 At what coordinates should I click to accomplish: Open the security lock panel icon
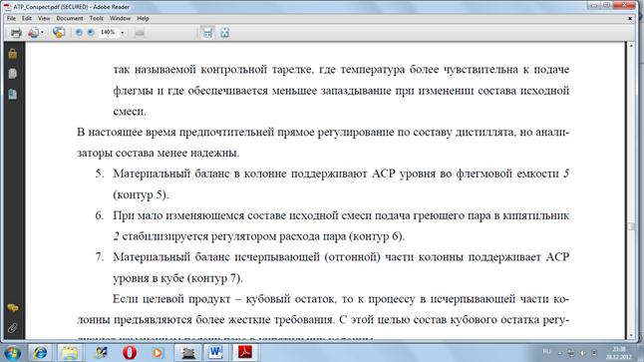click(13, 54)
